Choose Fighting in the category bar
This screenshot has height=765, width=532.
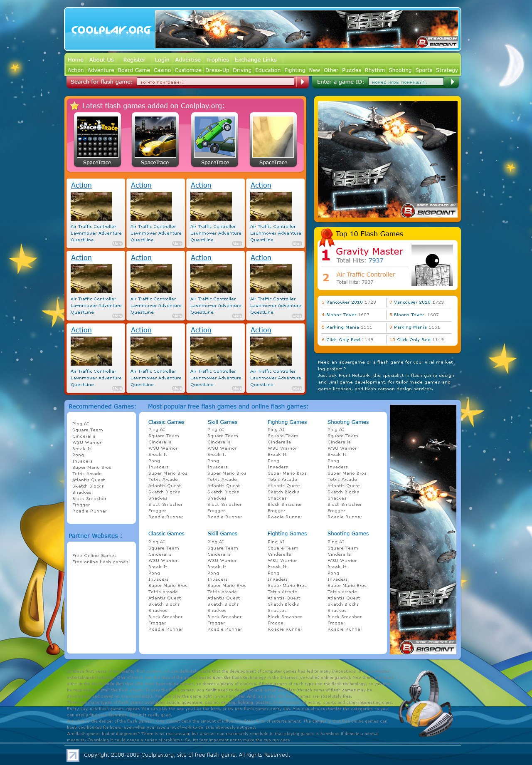295,70
